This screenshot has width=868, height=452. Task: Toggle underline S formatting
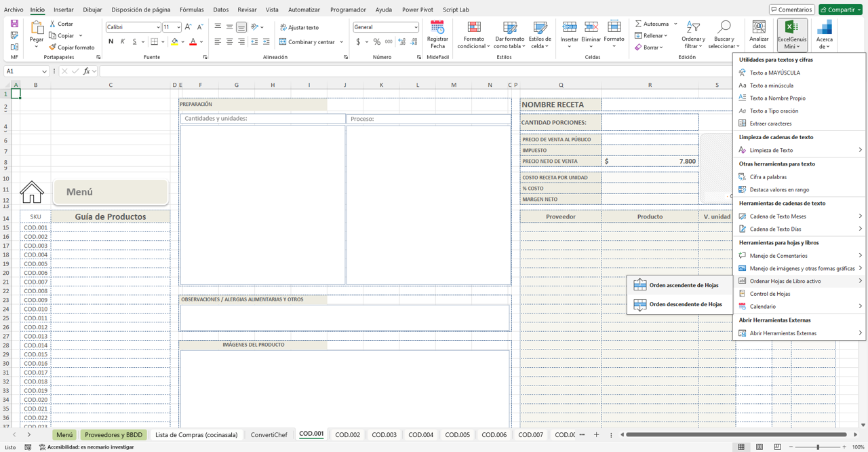134,41
